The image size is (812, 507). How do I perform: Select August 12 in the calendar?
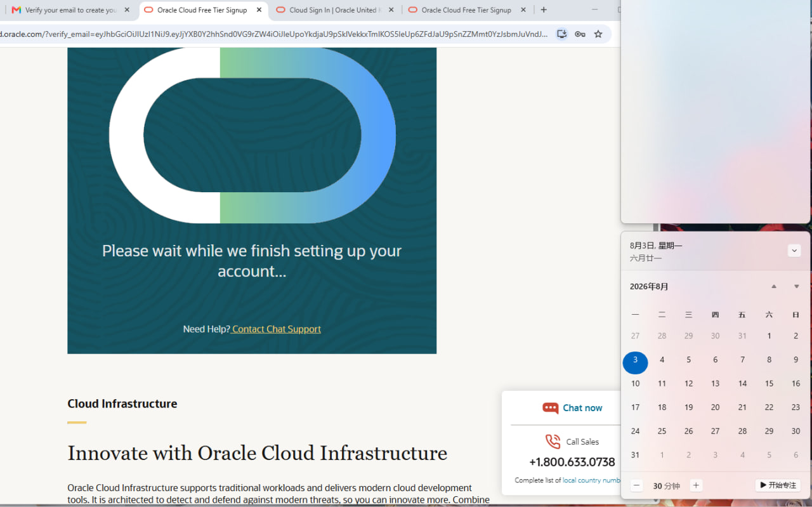[688, 383]
